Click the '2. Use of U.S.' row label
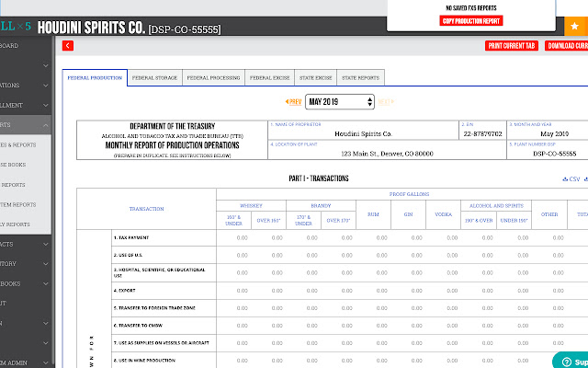The image size is (588, 368). (128, 256)
